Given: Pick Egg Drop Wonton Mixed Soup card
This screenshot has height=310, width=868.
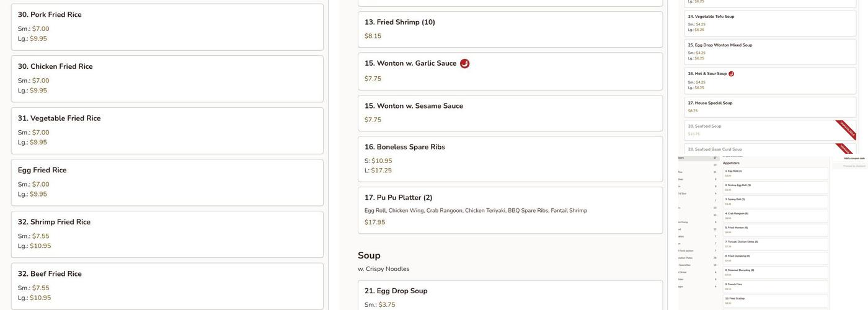Looking at the screenshot, I should tap(770, 52).
